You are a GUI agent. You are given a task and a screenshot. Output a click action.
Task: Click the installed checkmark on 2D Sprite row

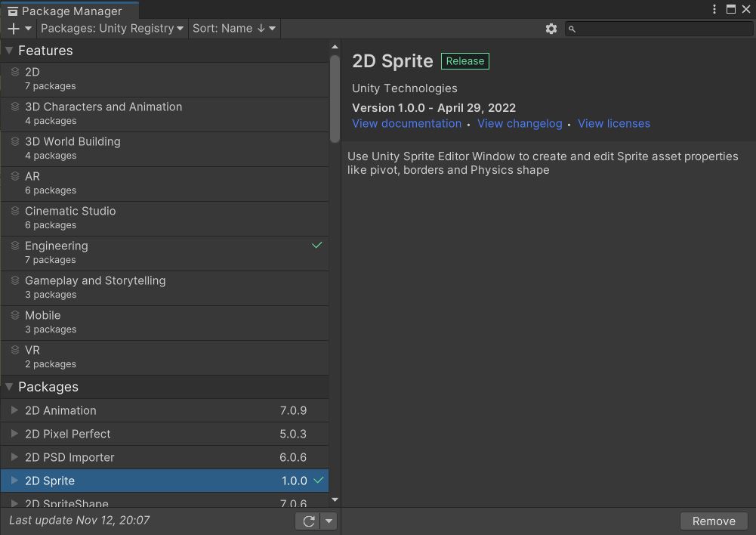coord(318,480)
